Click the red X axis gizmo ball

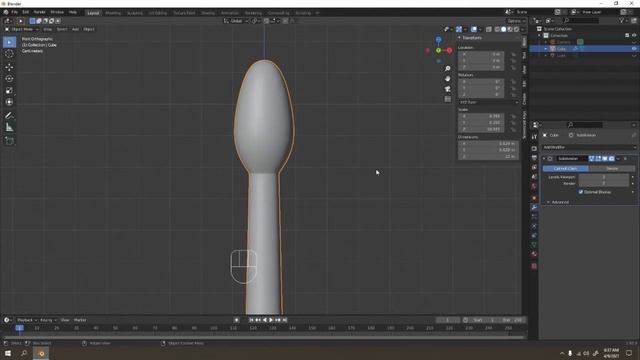point(449,51)
